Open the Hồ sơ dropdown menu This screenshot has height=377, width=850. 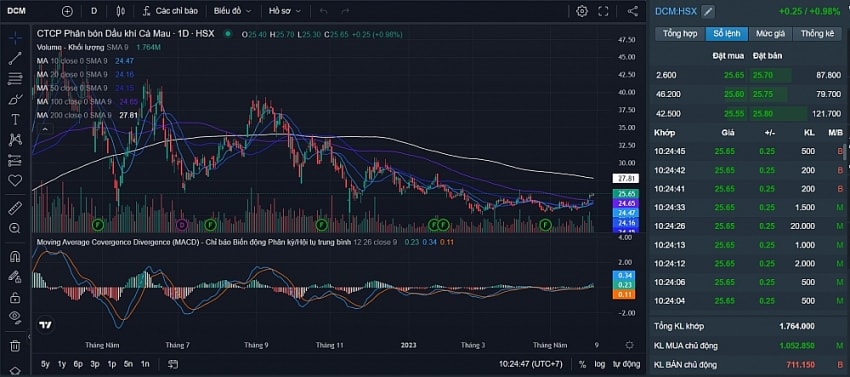point(285,11)
